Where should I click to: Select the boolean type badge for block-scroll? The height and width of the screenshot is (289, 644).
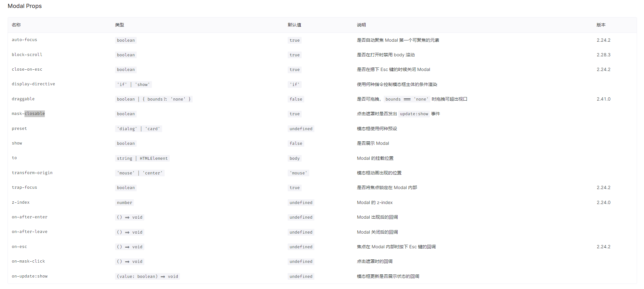click(x=126, y=55)
